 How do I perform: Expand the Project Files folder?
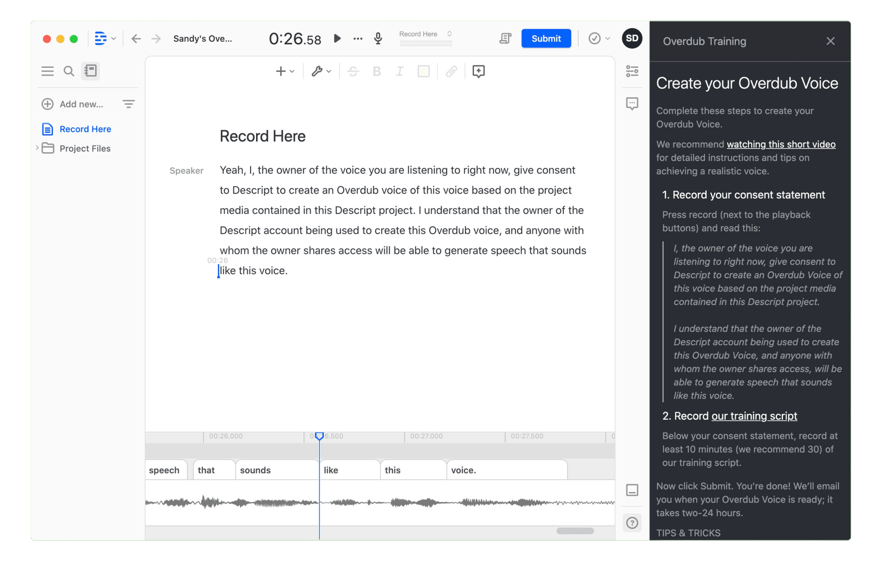point(37,148)
